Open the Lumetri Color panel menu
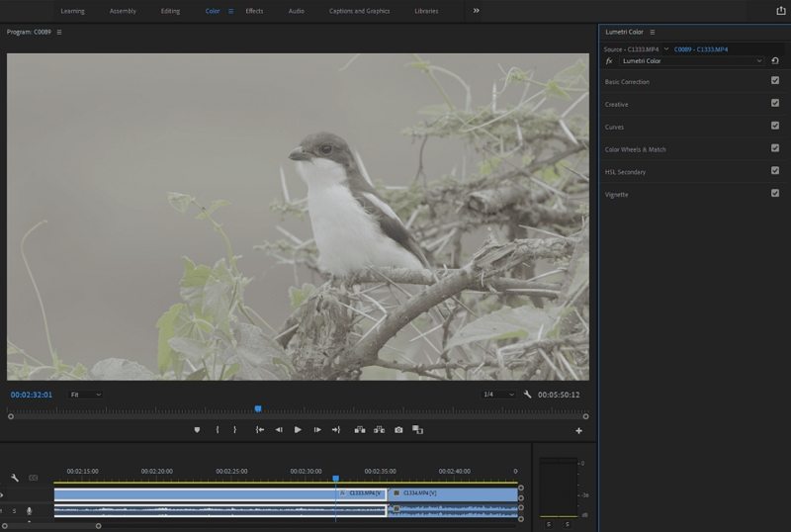 point(653,32)
